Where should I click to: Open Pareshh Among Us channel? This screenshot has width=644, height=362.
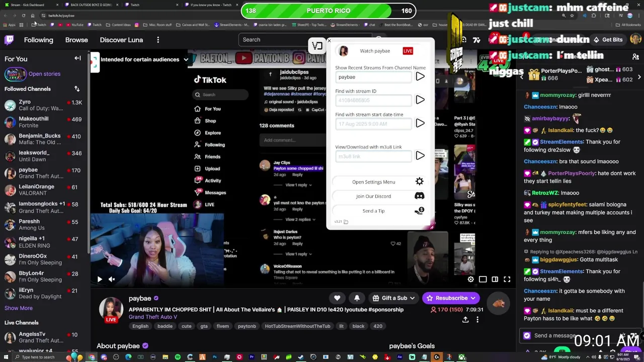tap(44, 225)
